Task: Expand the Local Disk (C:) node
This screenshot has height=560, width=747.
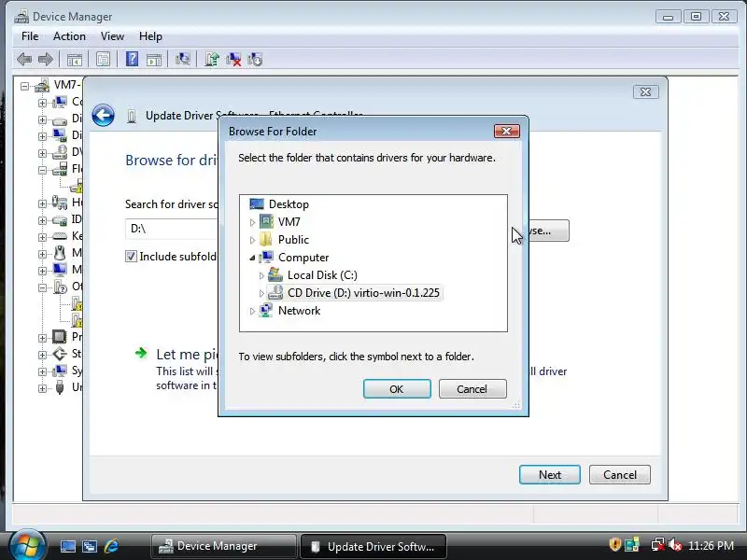Action: tap(261, 275)
